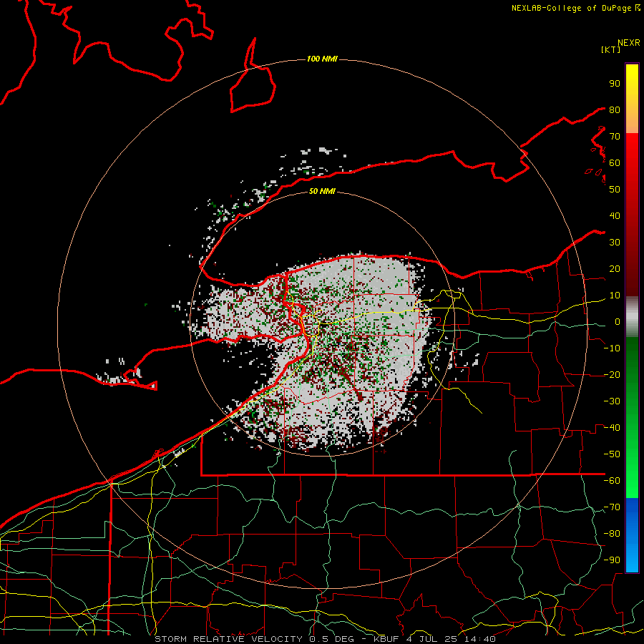Click the legend value -80
Viewport: 644px width, 644px height.
click(x=612, y=534)
